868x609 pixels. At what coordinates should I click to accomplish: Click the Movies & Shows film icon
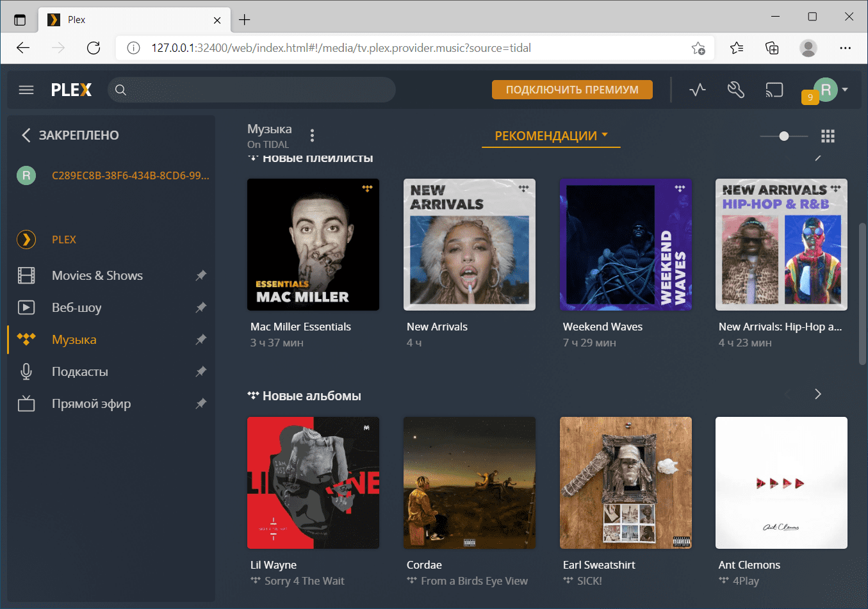(x=26, y=275)
